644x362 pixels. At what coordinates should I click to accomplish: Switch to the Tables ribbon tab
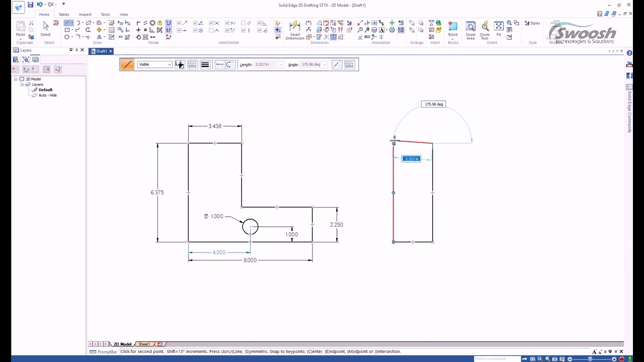pyautogui.click(x=64, y=14)
